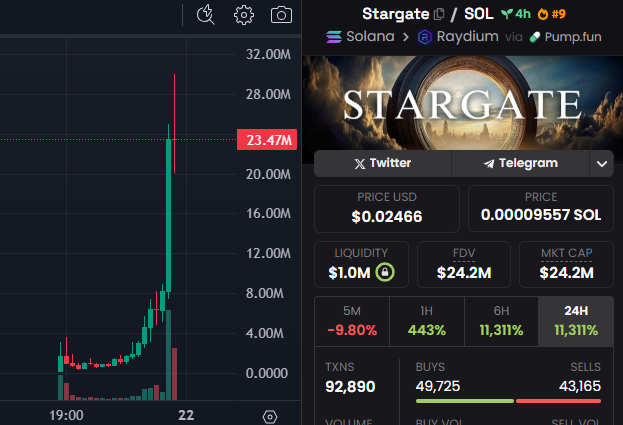Screen dimensions: 623x425
Task: Select the 6H timeframe tab
Action: pos(501,321)
